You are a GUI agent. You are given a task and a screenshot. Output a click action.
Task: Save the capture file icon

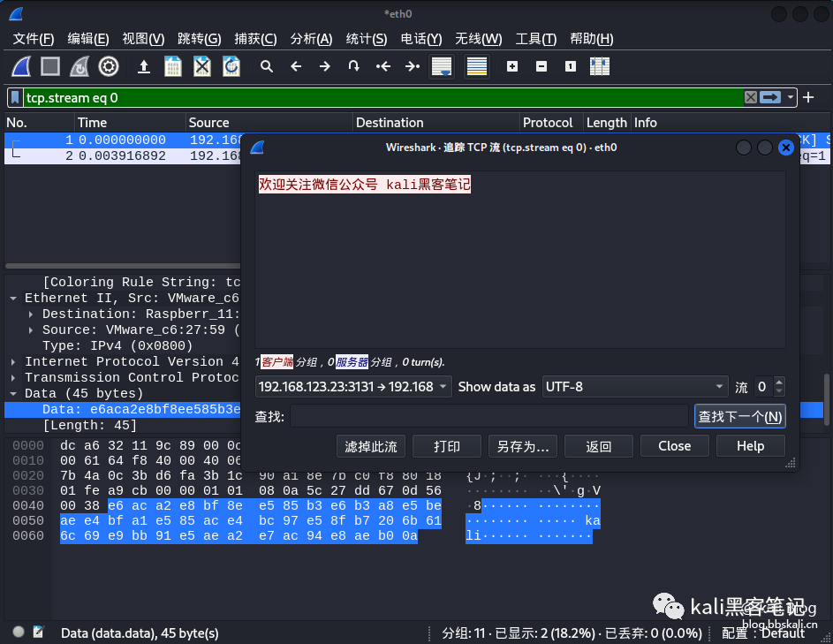click(x=172, y=66)
